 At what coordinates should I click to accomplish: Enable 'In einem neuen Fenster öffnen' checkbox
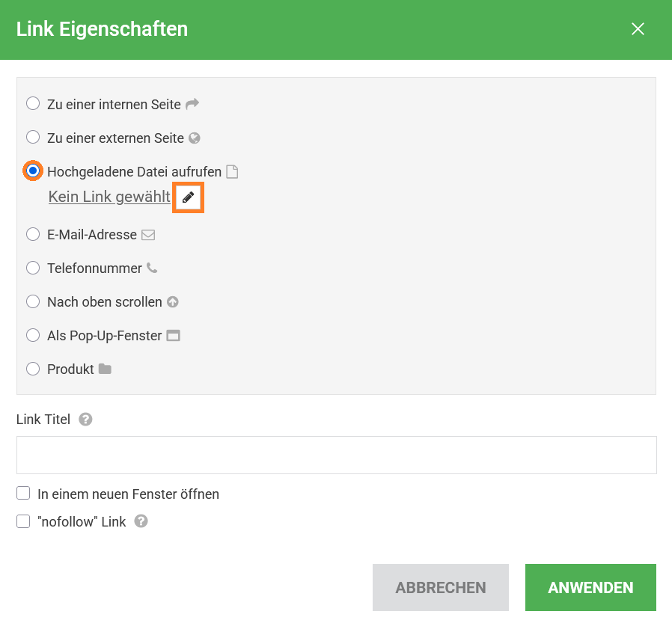point(23,494)
